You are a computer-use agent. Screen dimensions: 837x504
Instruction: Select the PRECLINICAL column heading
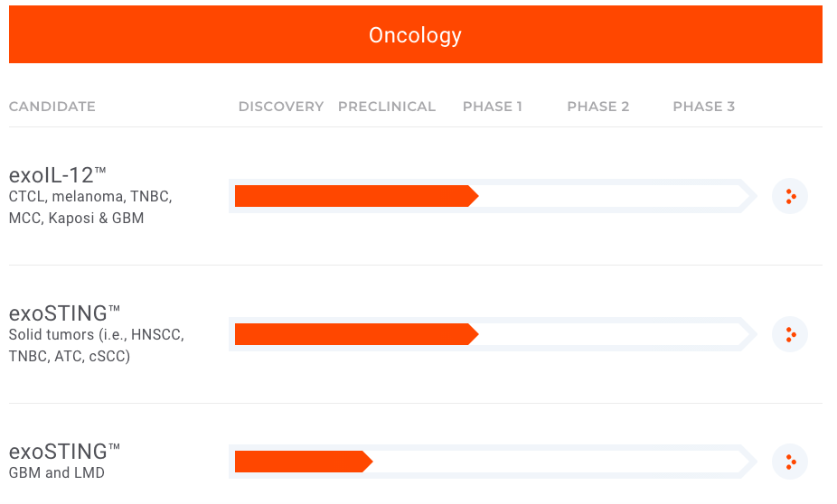(387, 107)
